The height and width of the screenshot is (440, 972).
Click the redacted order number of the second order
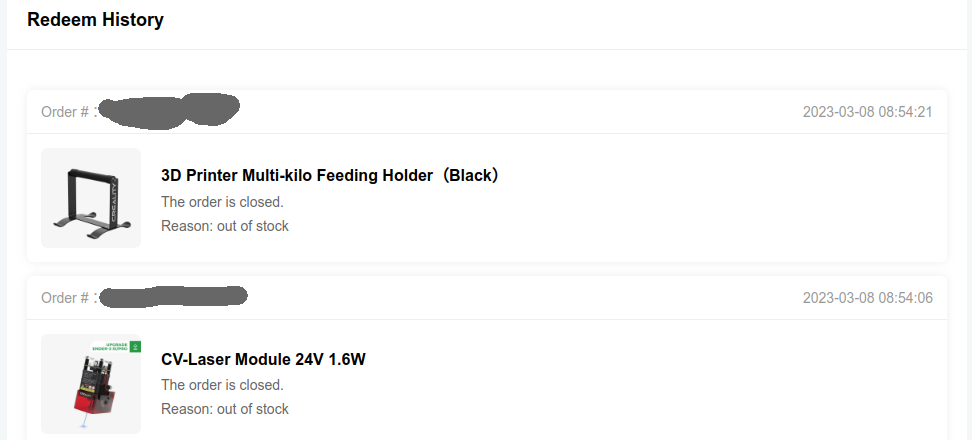click(174, 296)
